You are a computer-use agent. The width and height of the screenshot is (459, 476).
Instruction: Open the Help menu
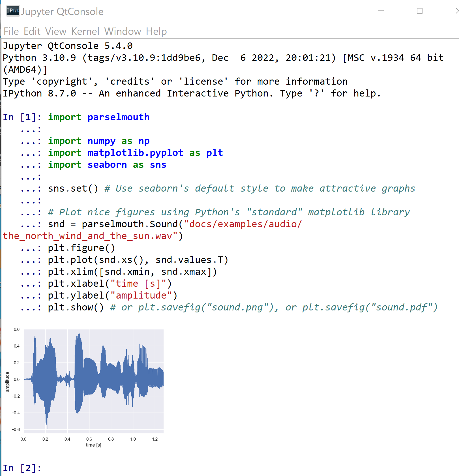coord(156,31)
